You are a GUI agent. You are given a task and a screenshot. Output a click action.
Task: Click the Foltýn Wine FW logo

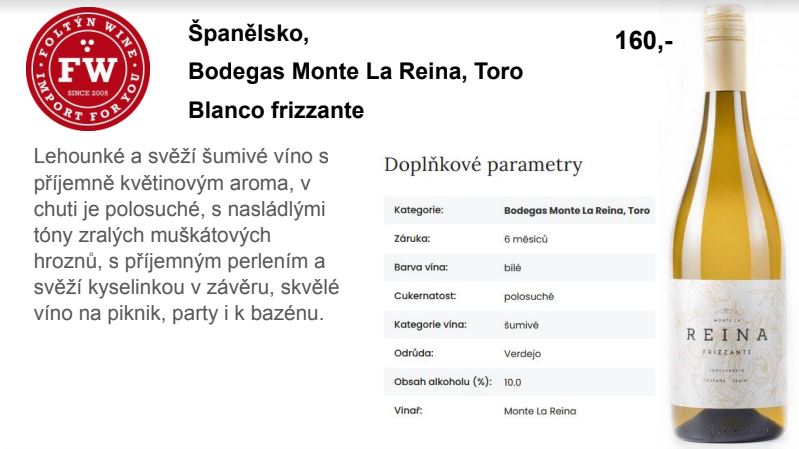coord(88,69)
